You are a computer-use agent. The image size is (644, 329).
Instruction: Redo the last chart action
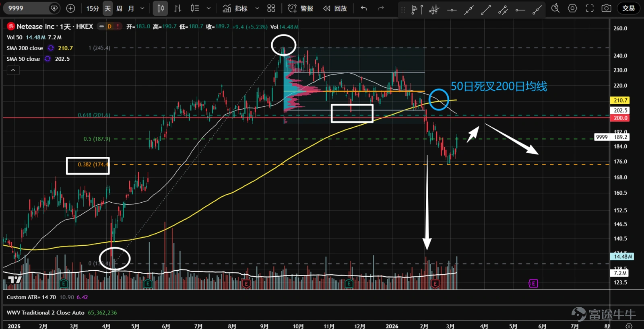pos(381,8)
